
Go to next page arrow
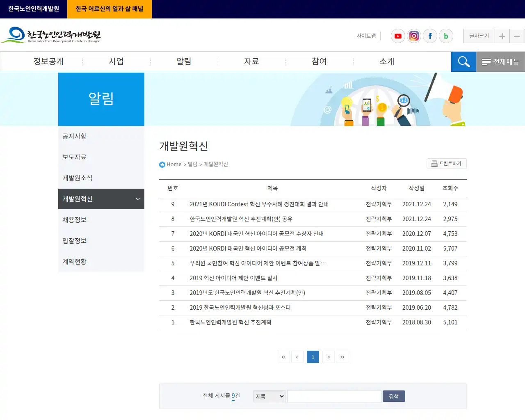[x=329, y=357]
